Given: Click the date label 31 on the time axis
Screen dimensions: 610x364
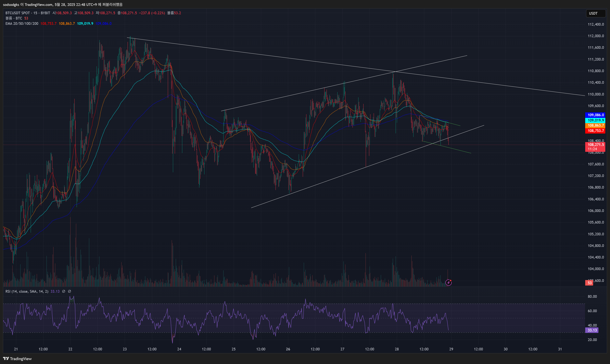Looking at the screenshot, I should pos(560,349).
